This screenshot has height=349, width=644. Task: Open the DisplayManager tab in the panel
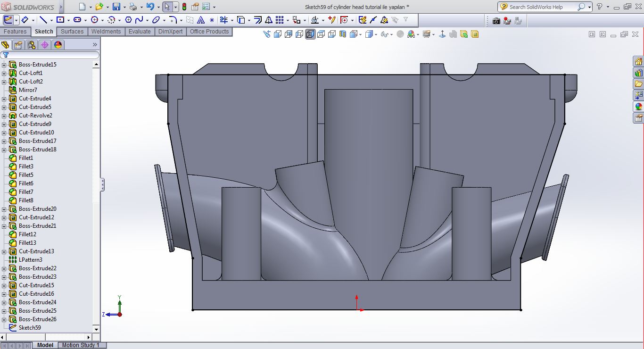58,45
